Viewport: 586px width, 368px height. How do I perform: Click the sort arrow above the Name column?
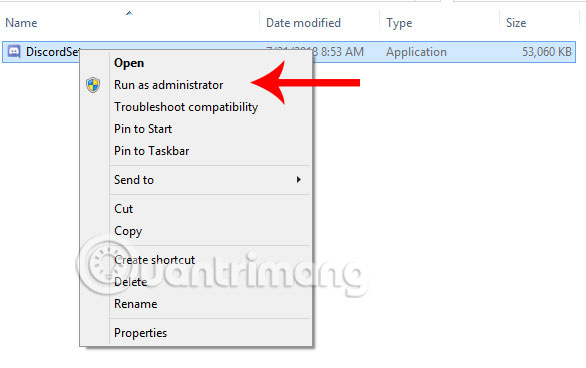(129, 13)
